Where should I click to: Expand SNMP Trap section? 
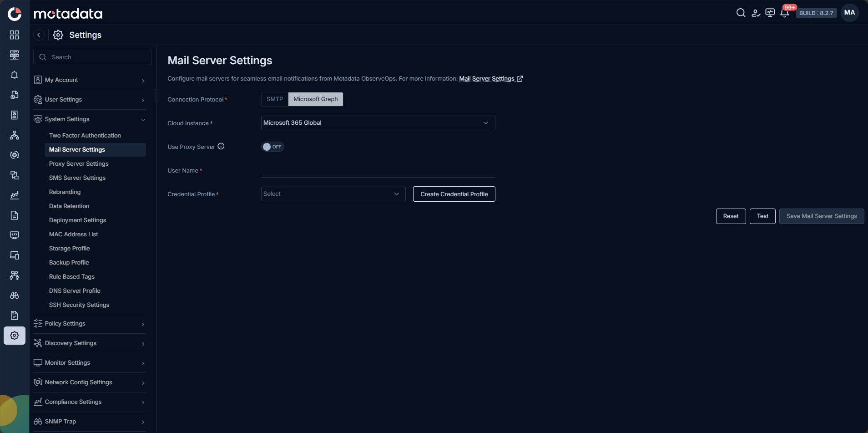click(90, 422)
